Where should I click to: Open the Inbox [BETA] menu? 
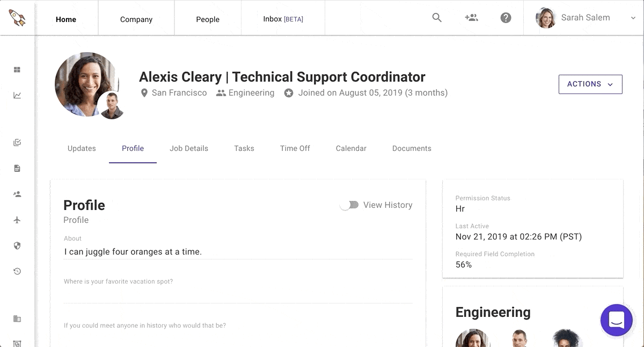(x=283, y=19)
